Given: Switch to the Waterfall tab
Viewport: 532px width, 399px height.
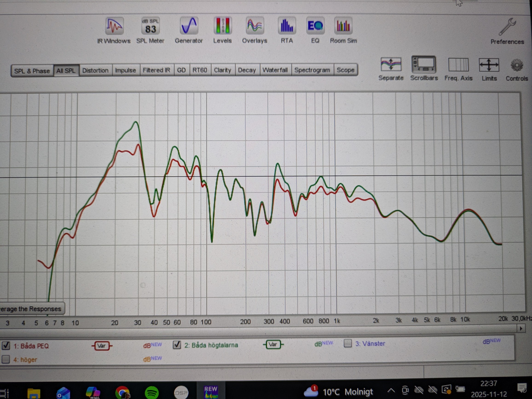Looking at the screenshot, I should [x=275, y=70].
